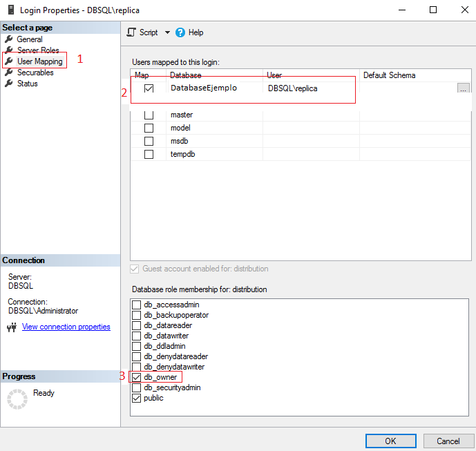The image size is (476, 451).
Task: Open the Script dropdown arrow
Action: (x=167, y=32)
